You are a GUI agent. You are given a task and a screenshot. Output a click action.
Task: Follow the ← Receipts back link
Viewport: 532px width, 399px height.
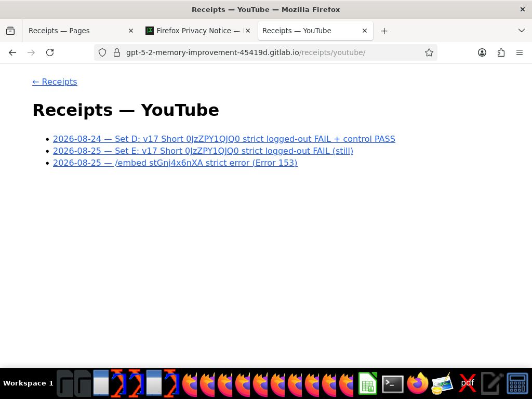55,82
